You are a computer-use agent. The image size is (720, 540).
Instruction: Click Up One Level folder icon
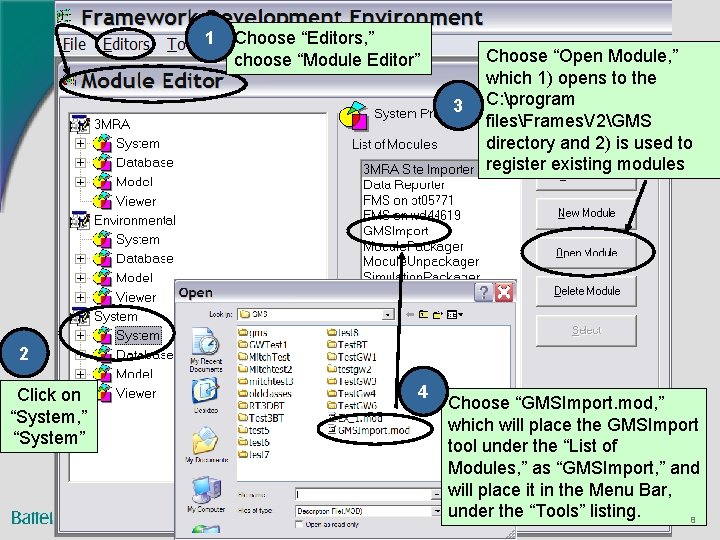(x=423, y=315)
